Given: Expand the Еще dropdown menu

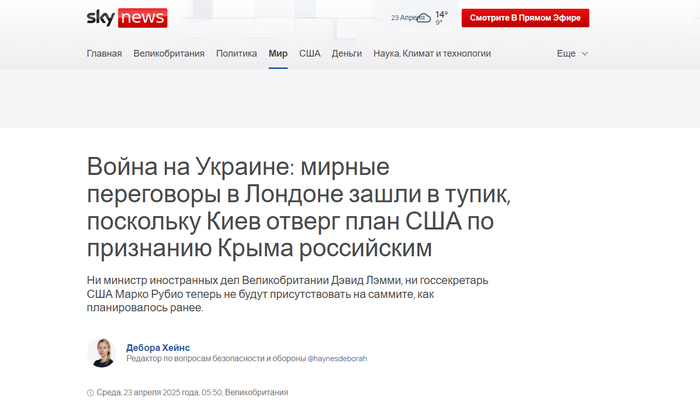Looking at the screenshot, I should coord(572,53).
